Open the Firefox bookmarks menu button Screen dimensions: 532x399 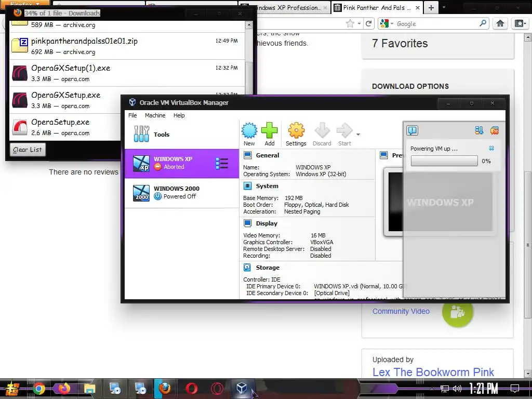pyautogui.click(x=520, y=23)
